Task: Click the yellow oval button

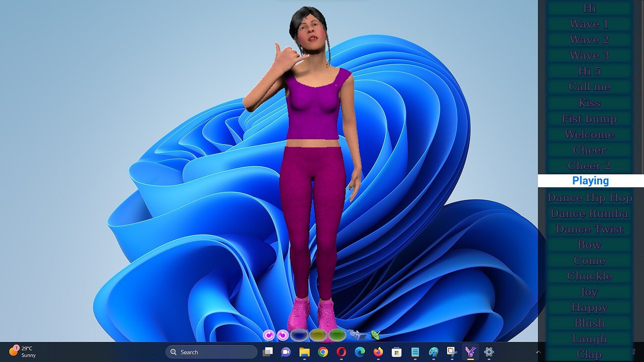Action: (318, 335)
